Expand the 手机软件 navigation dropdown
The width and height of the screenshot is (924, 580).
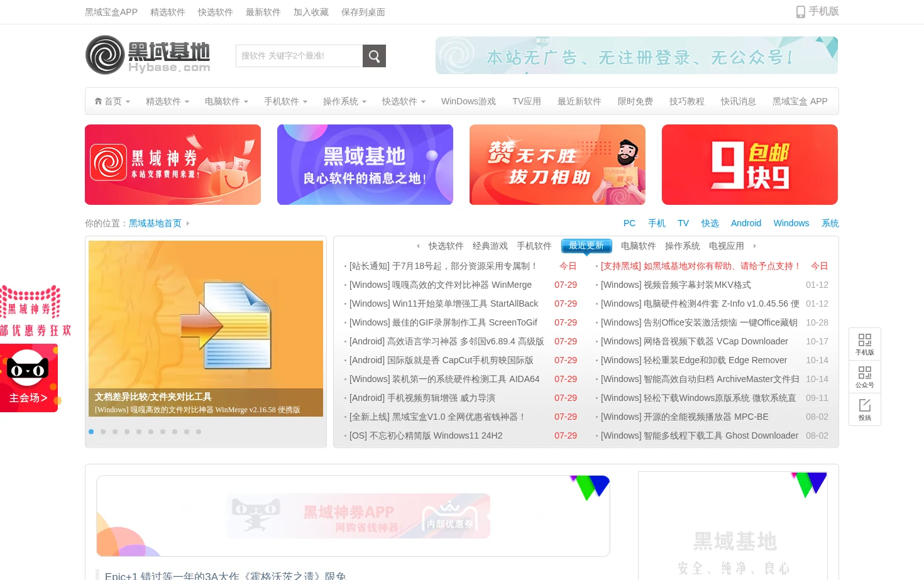305,102
